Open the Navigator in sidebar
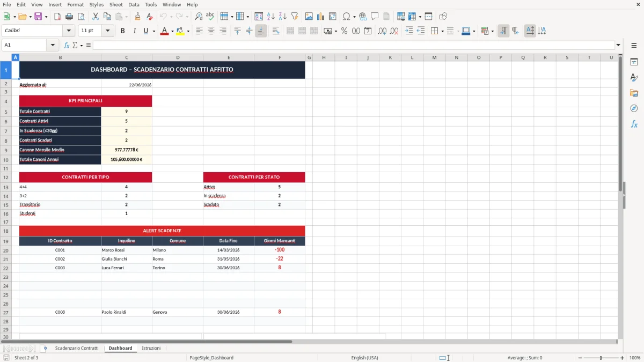Image resolution: width=644 pixels, height=362 pixels. click(x=634, y=108)
